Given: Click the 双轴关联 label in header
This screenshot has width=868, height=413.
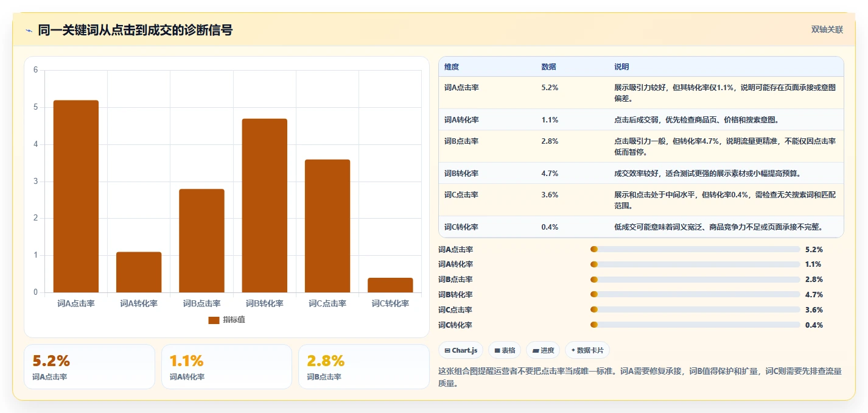Looking at the screenshot, I should pyautogui.click(x=827, y=29).
